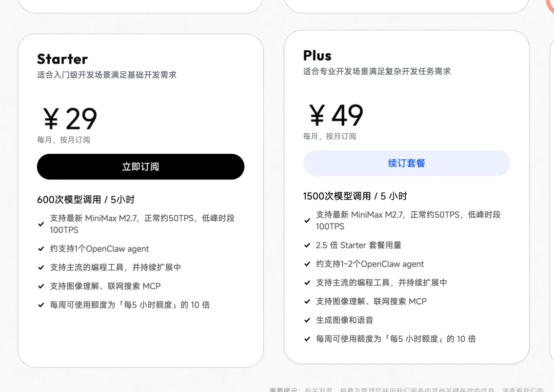The image size is (554, 392).
Task: Click checkmark next to 2.5 倍 Starter 套餐用量
Action: [x=307, y=245]
